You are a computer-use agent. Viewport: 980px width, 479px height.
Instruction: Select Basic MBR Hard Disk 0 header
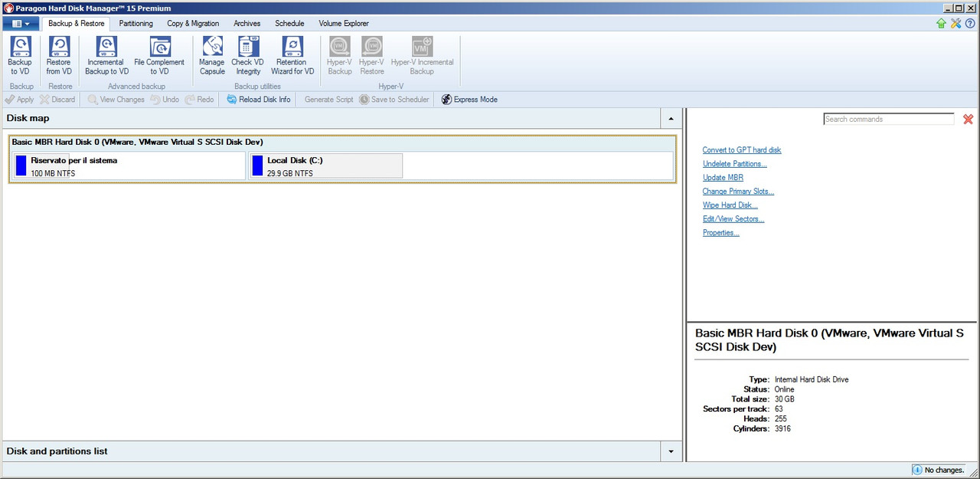(x=342, y=143)
